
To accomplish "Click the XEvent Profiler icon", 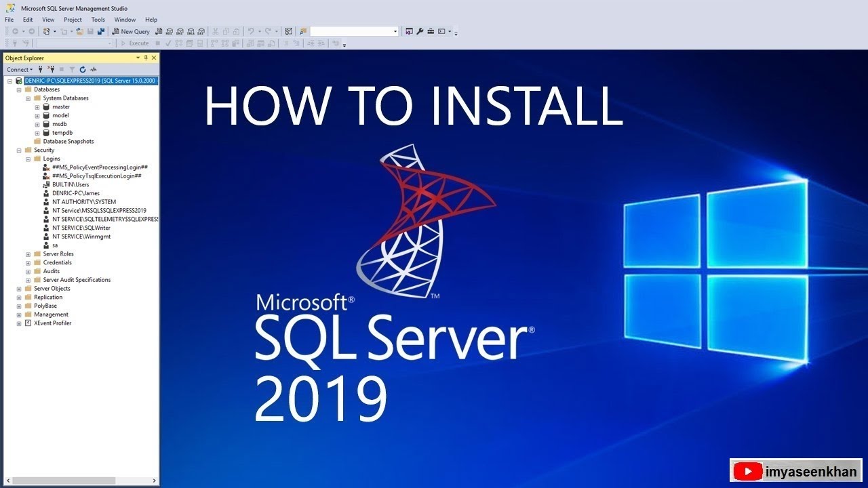I will tap(28, 323).
